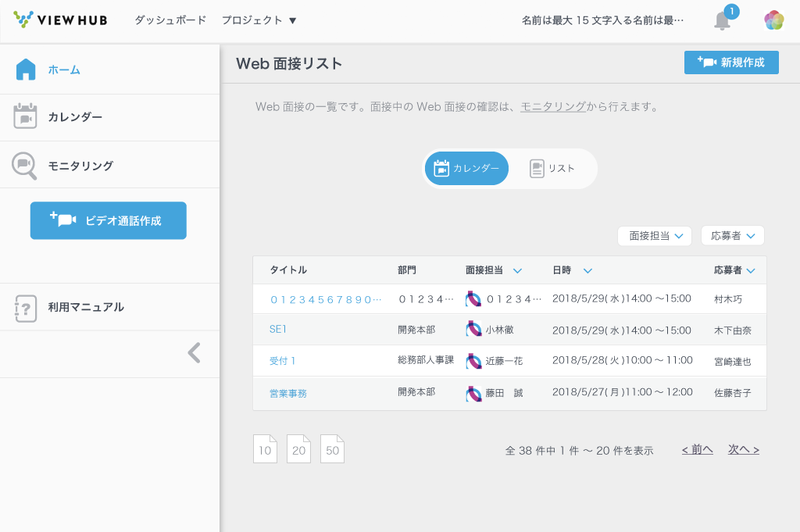The width and height of the screenshot is (800, 532).
Task: Expand the プロジェクト menu
Action: (259, 20)
